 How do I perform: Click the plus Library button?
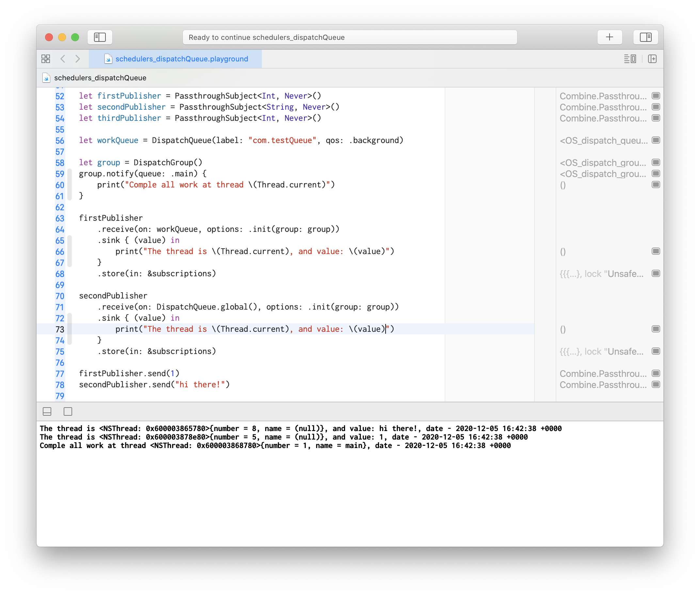[x=609, y=37]
